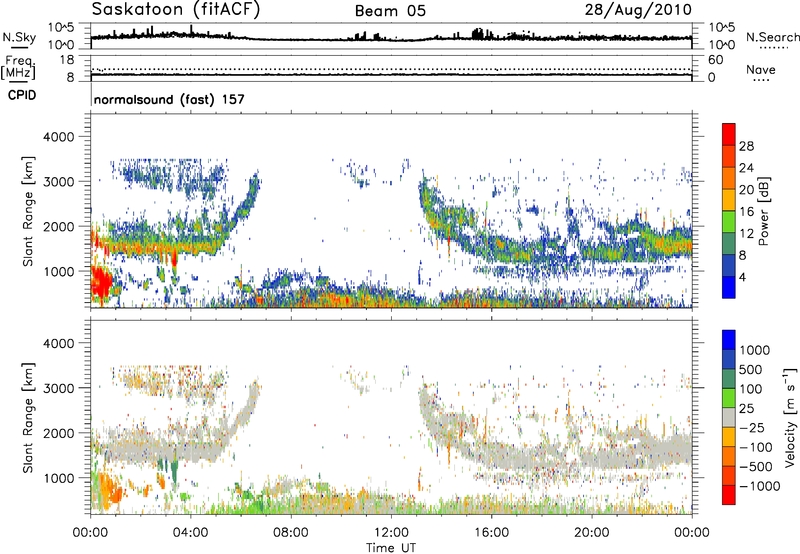Select the "Beam 05" heading
Screen dimensions: 800x554
tap(390, 11)
